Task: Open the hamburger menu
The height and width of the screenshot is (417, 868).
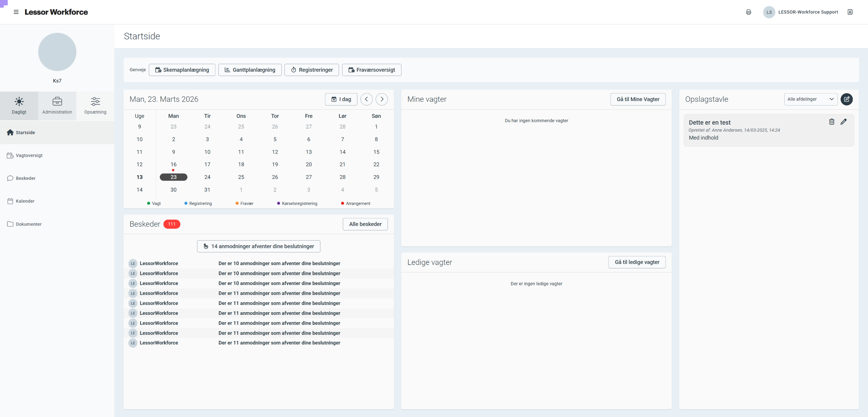Action: (16, 12)
